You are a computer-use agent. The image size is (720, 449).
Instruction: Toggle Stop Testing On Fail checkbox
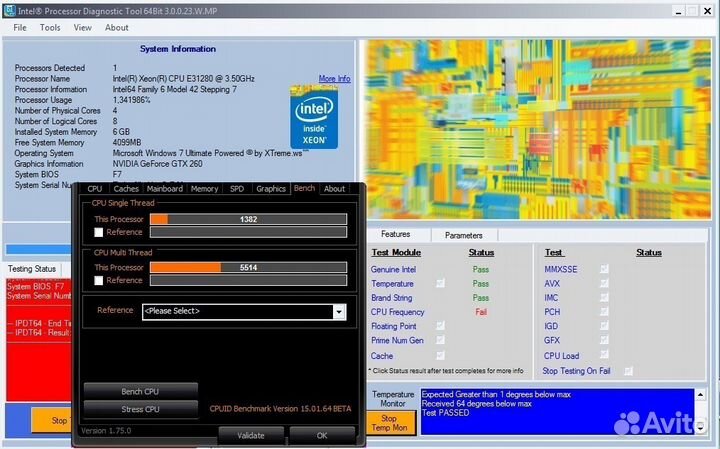[x=629, y=371]
